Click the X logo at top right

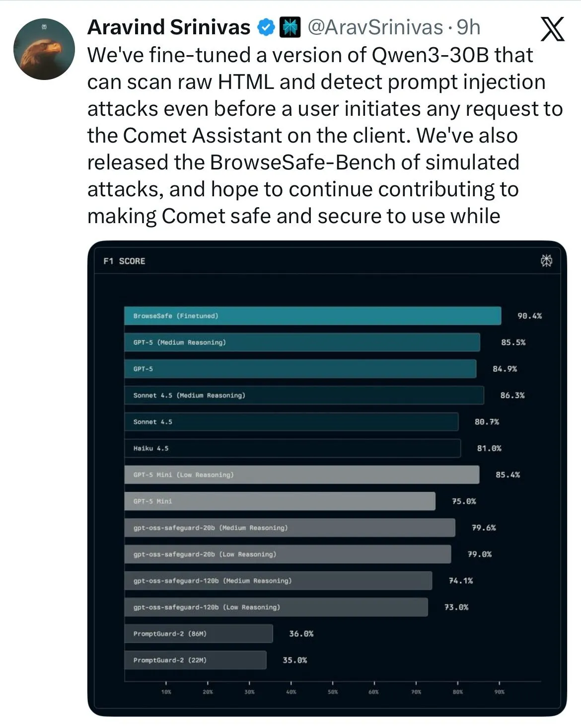[552, 29]
